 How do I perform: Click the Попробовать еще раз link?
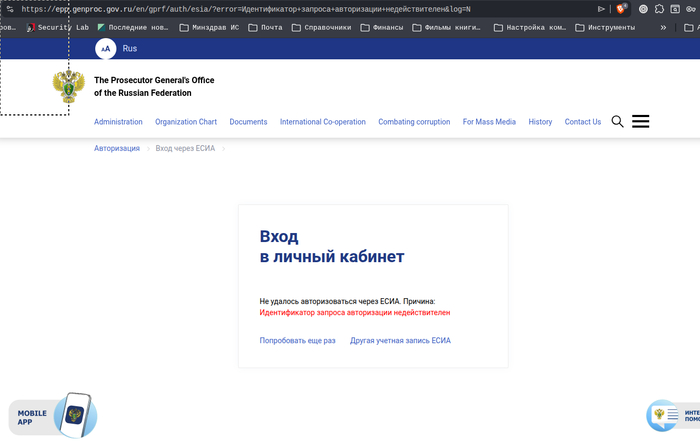pos(297,341)
